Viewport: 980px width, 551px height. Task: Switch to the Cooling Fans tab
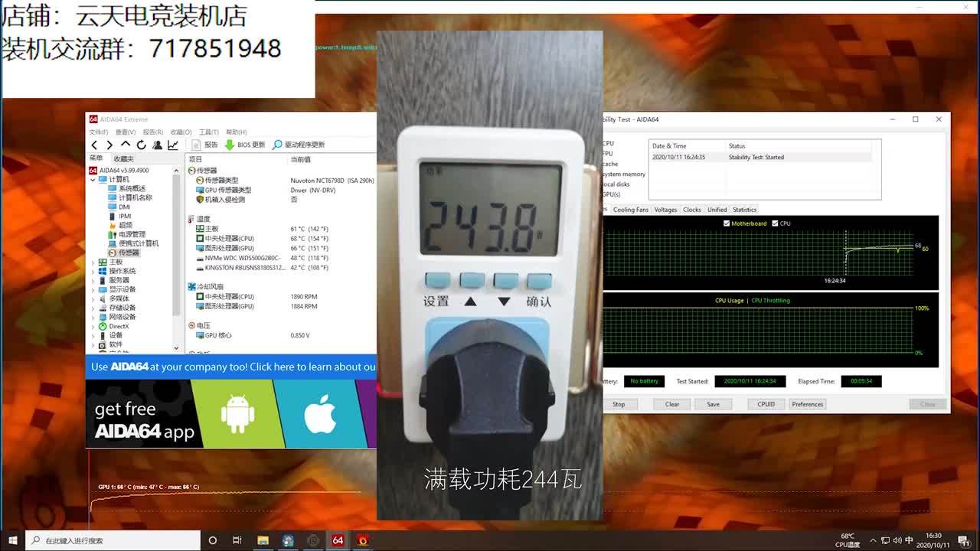tap(630, 210)
